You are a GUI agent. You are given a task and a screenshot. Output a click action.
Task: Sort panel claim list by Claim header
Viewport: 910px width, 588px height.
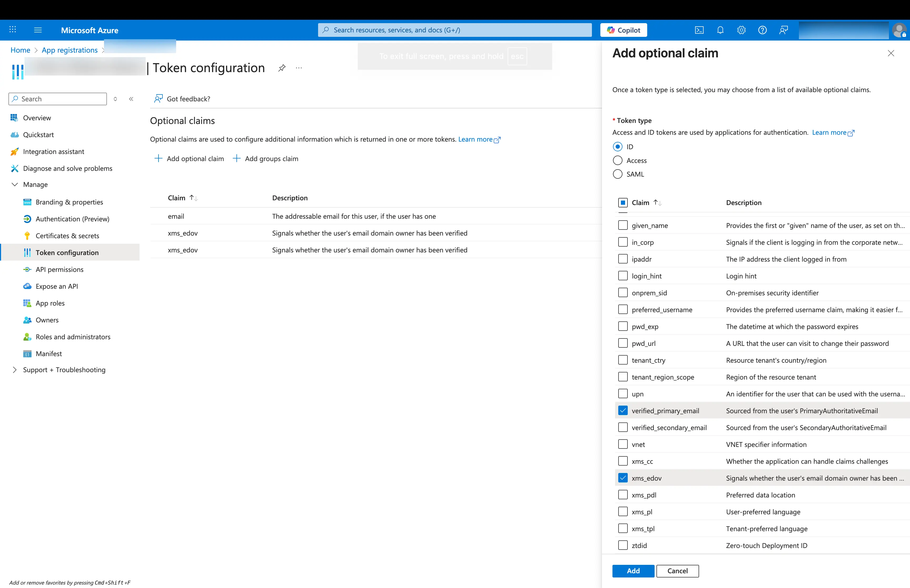(646, 202)
